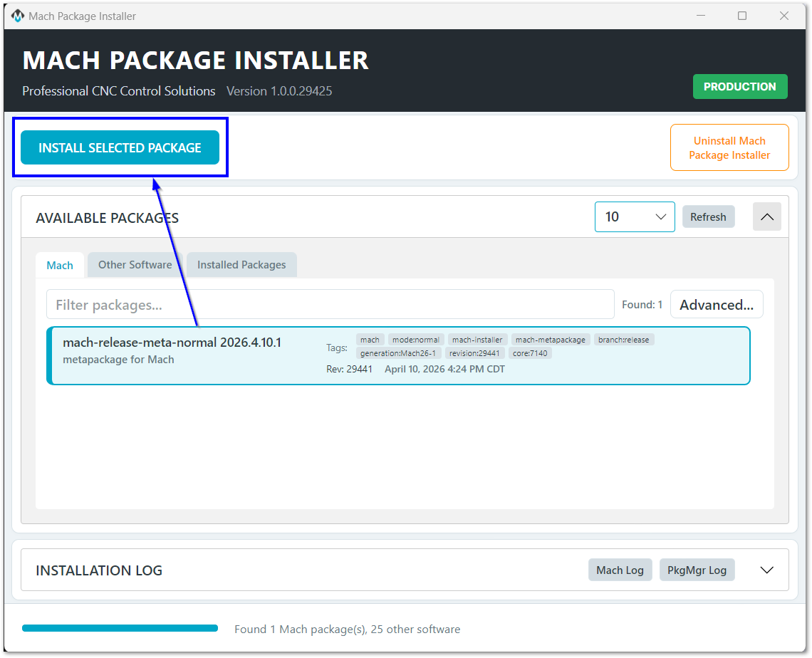Click 'metapackage for Mach' description
Image resolution: width=812 pixels, height=658 pixels.
point(118,360)
